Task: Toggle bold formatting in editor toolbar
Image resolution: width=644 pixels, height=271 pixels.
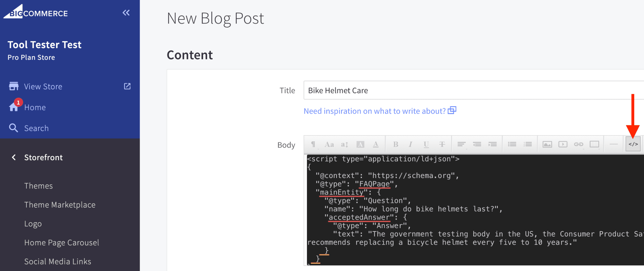Action: 396,144
